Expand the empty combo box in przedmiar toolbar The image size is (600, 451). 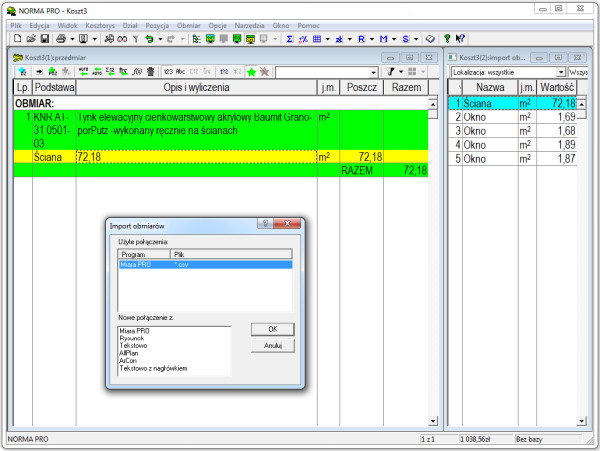pos(374,72)
